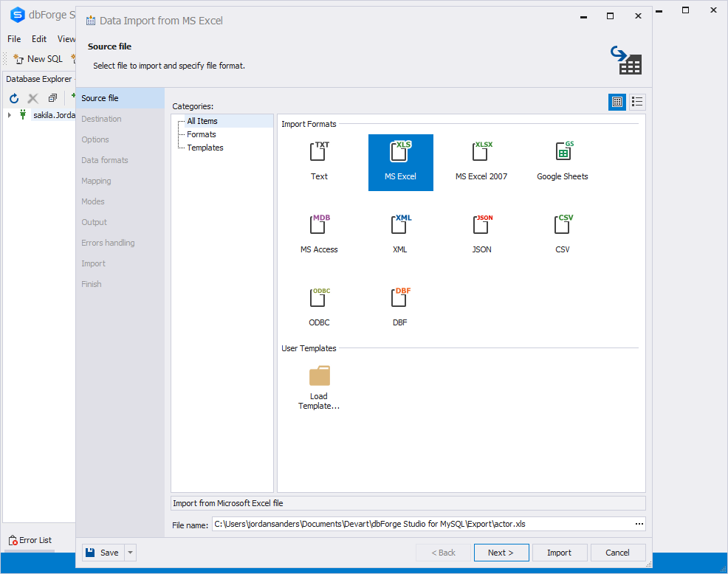Go to the Output wizard page
The height and width of the screenshot is (574, 728).
coord(120,222)
